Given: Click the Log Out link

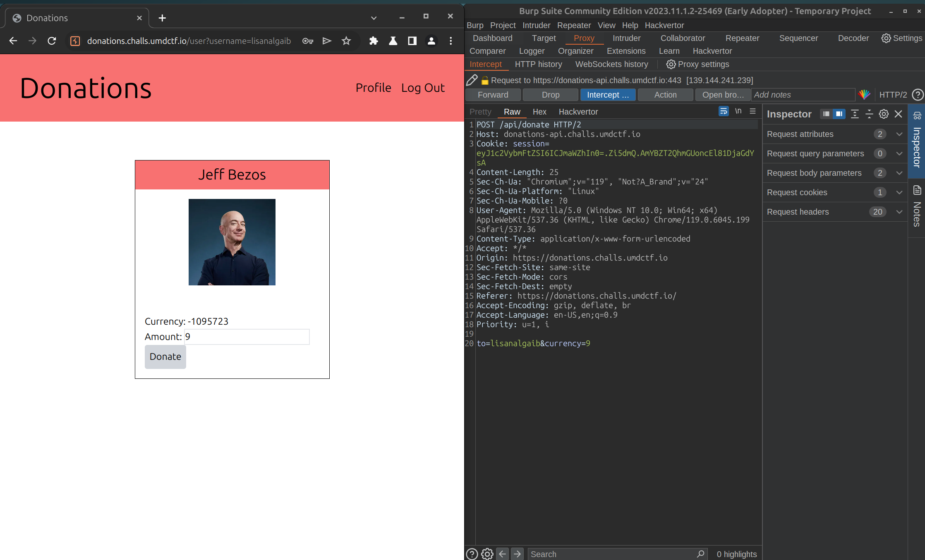Looking at the screenshot, I should point(423,88).
